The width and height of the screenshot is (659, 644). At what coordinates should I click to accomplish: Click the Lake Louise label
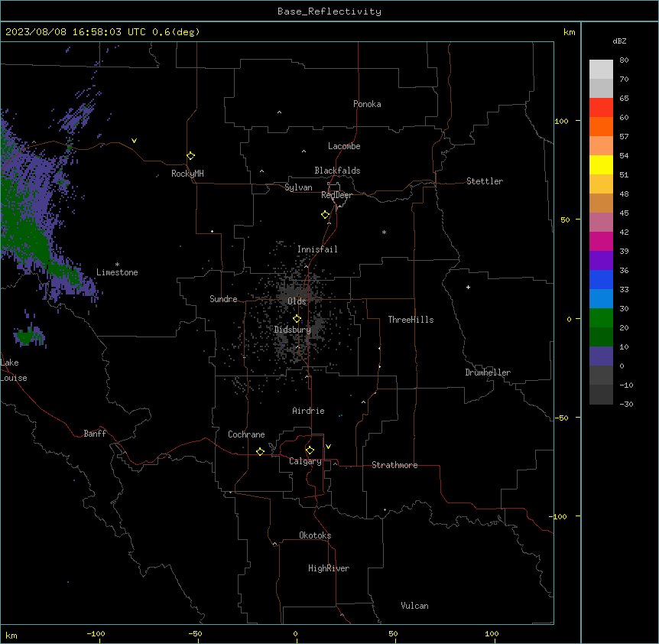(14, 370)
